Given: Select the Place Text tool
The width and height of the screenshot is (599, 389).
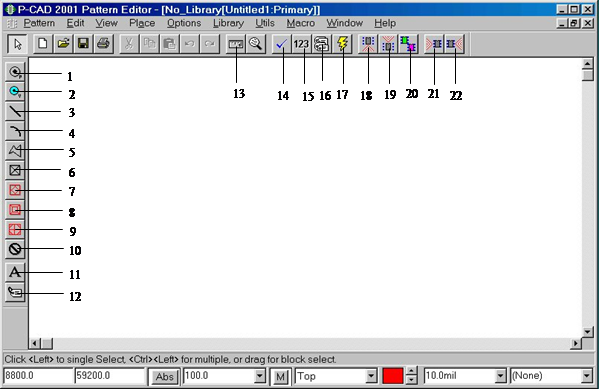Looking at the screenshot, I should pos(15,272).
